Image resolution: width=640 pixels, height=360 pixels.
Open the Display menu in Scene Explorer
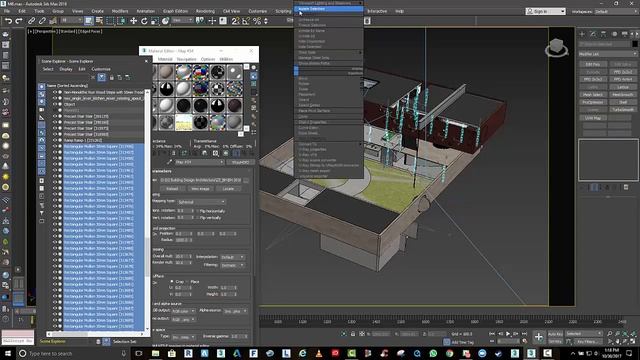pos(66,69)
